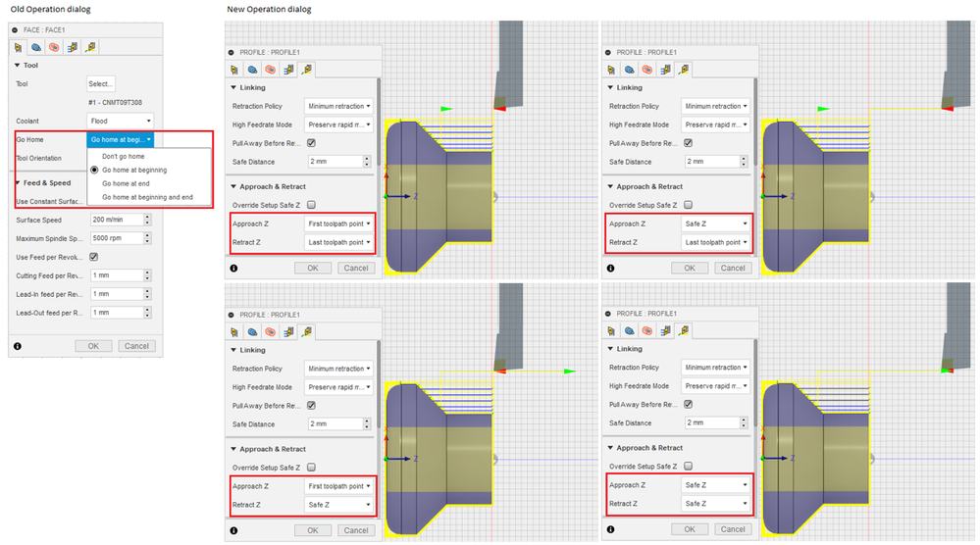Choose Go home at beginning and end

[147, 197]
